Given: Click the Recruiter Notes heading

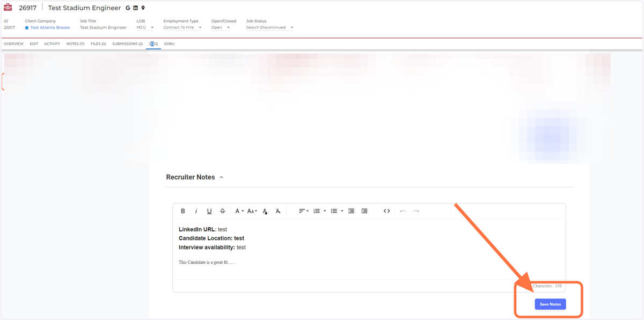Looking at the screenshot, I should pos(191,177).
